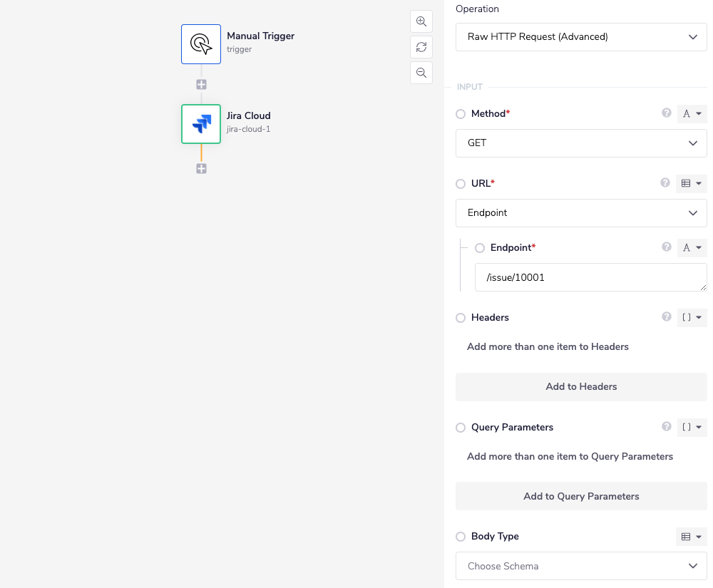Open the help icon beside Method

[x=666, y=113]
